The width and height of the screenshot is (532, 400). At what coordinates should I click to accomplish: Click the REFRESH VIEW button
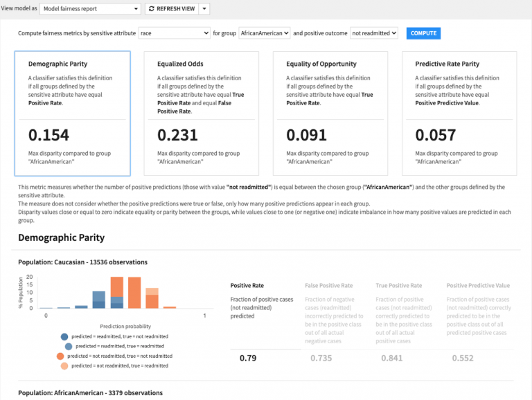pyautogui.click(x=172, y=9)
